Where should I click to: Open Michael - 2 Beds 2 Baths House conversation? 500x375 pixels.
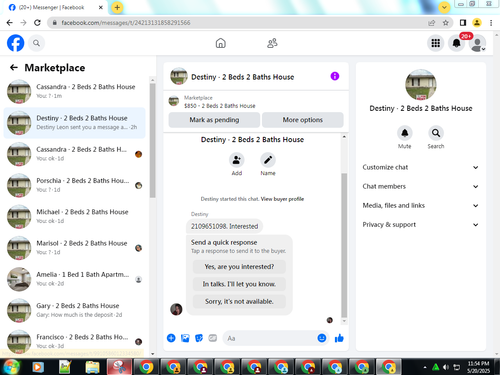pos(75,217)
